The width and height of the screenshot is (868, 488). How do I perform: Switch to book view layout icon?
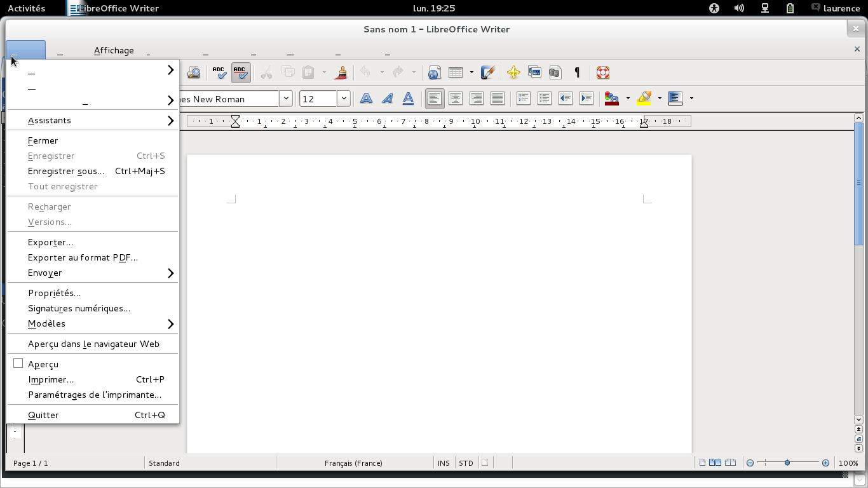(730, 463)
